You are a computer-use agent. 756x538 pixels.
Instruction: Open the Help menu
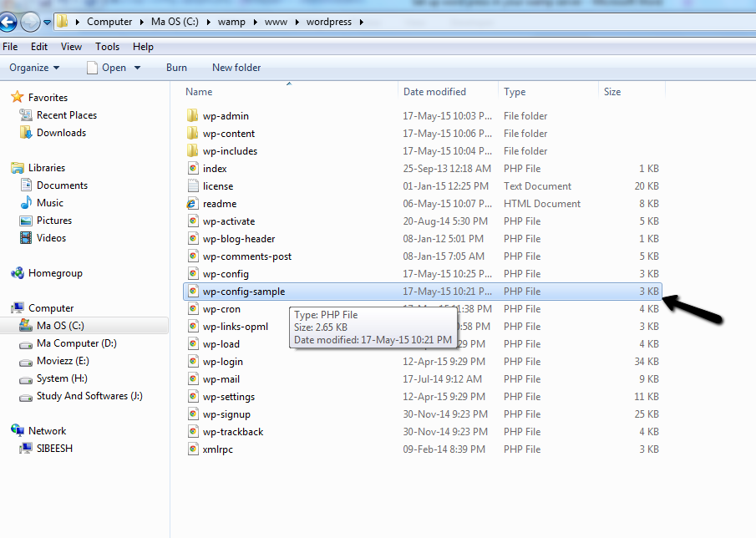[143, 47]
